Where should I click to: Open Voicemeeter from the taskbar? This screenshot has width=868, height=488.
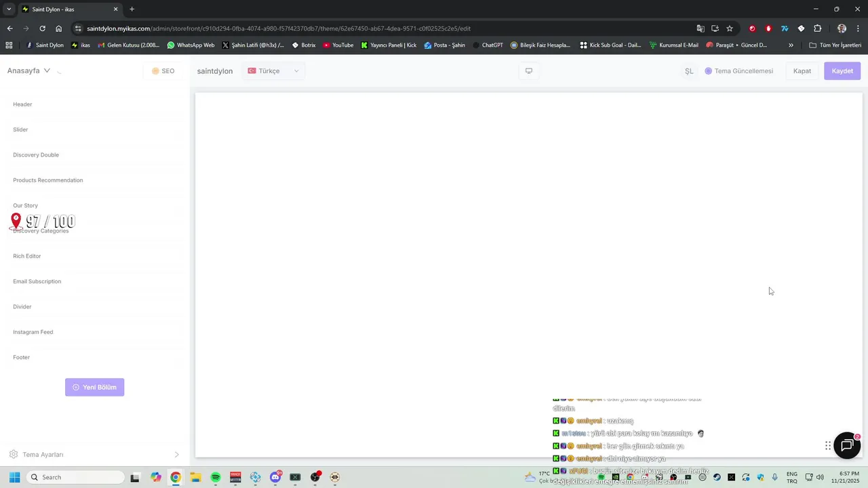pos(235,477)
